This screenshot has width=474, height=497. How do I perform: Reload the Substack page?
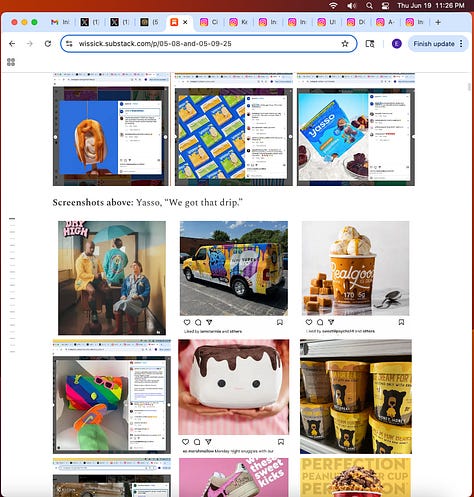pos(48,44)
